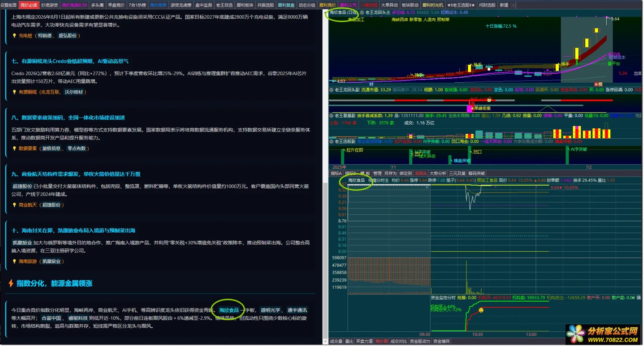Click the lightbulb icon beside 充电桩

click(x=15, y=36)
